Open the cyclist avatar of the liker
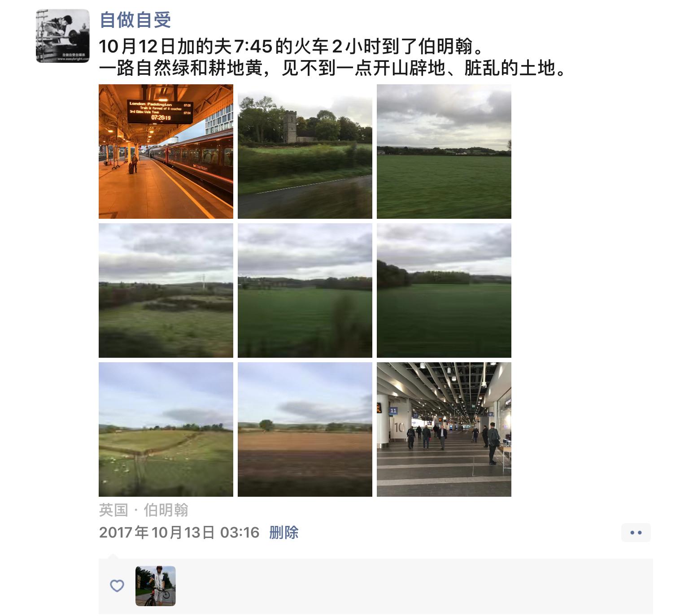 [x=156, y=586]
